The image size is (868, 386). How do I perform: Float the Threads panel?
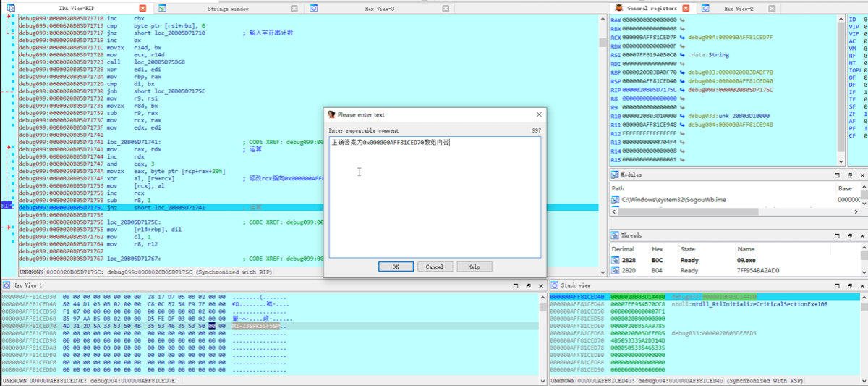[x=849, y=235]
